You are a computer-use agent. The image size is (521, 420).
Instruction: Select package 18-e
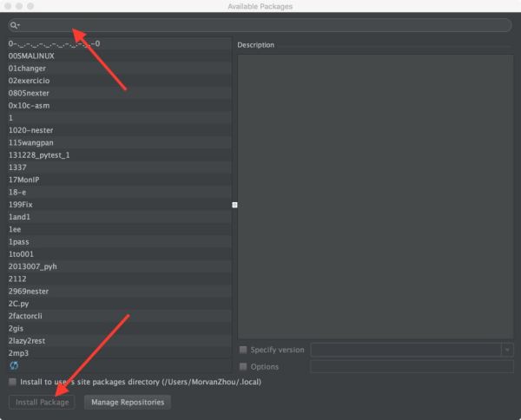click(120, 193)
